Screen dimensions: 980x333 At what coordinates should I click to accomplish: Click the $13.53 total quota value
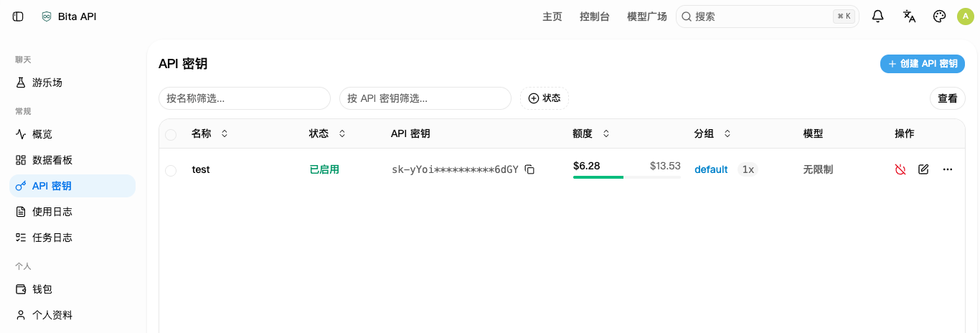(665, 166)
